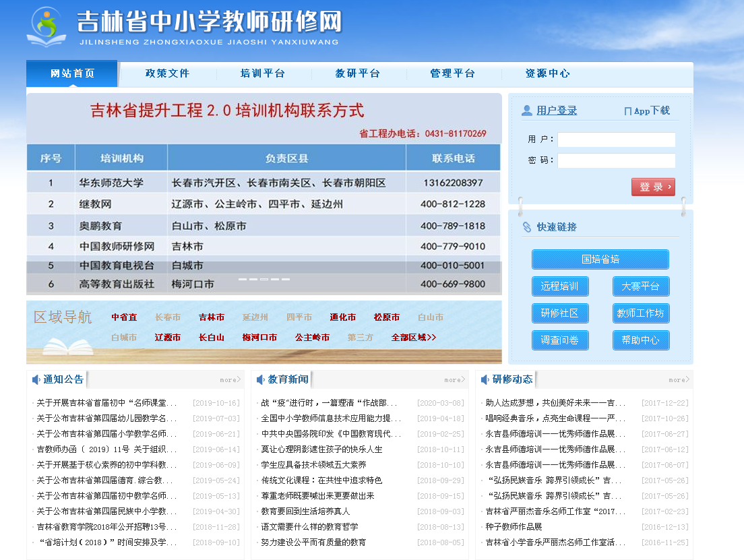Open the 资源中心 navigation tab

[547, 73]
